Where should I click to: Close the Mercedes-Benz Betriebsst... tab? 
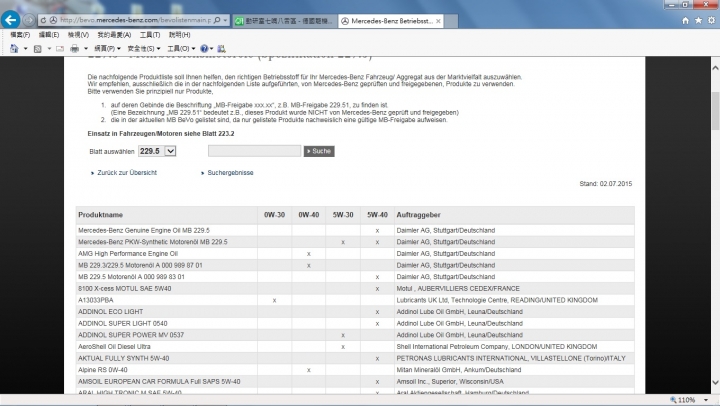pos(438,21)
